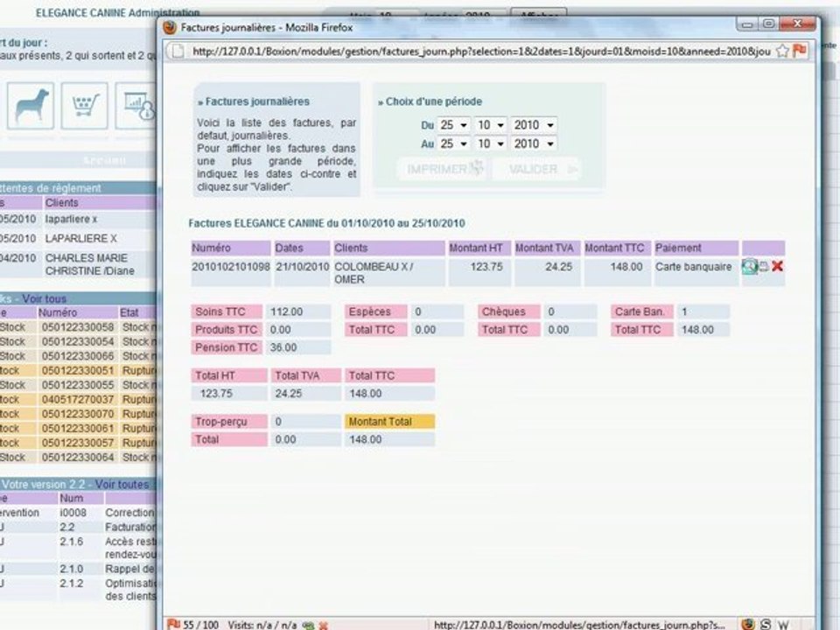Click the circled S icon in the status bar
840x630 pixels.
pyautogui.click(x=766, y=624)
